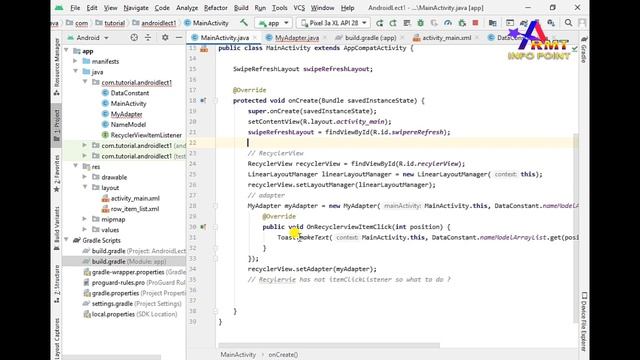
Task: Select settings.gradle in Gradle Scripts
Action: coord(132,304)
